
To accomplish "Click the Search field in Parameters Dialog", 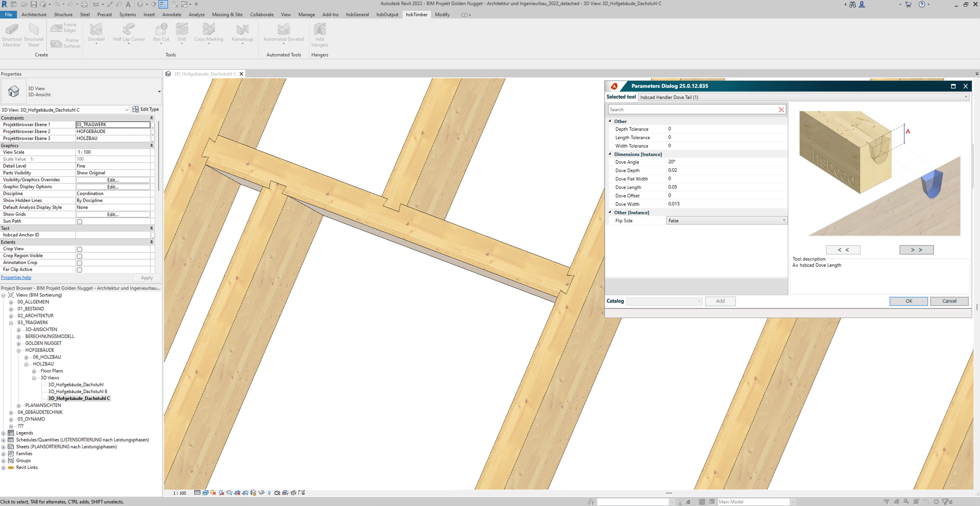I will [692, 110].
